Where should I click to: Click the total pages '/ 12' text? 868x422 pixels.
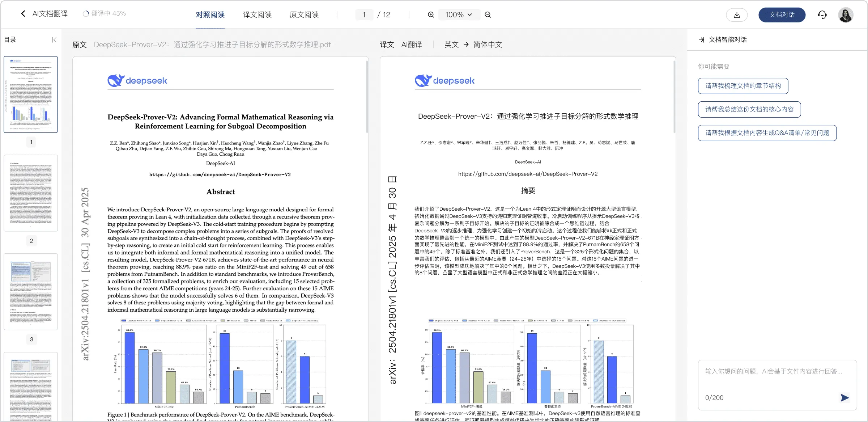tap(384, 15)
